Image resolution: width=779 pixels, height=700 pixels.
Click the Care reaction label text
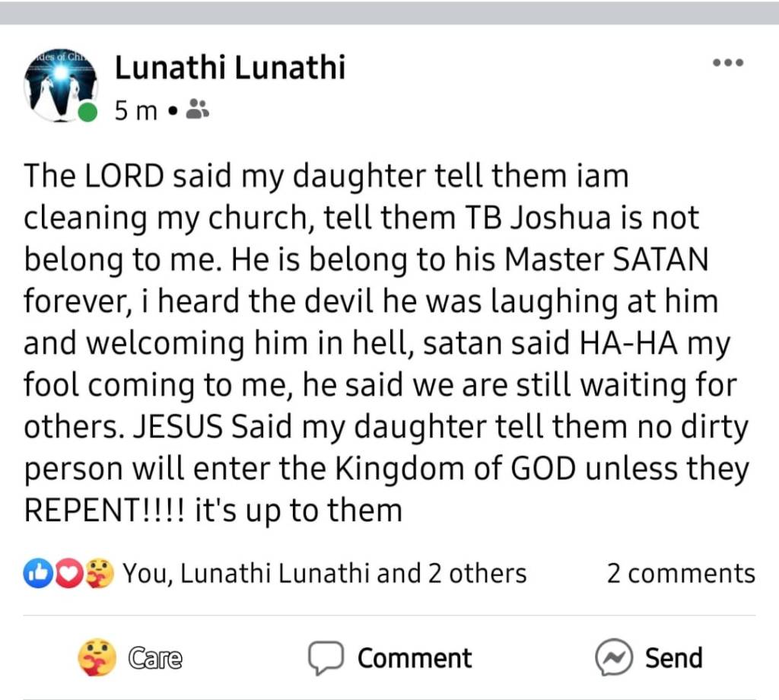[x=155, y=657]
